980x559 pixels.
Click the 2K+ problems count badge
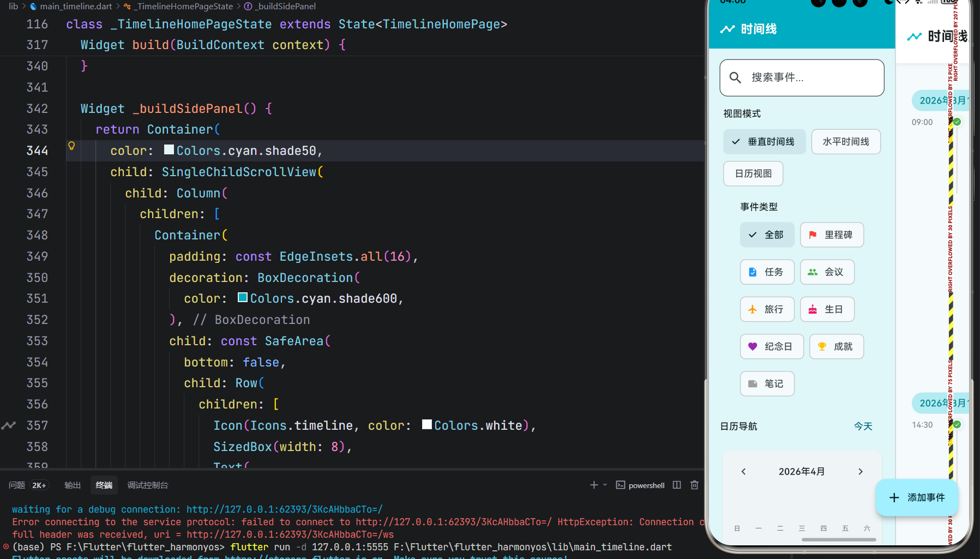(x=39, y=485)
